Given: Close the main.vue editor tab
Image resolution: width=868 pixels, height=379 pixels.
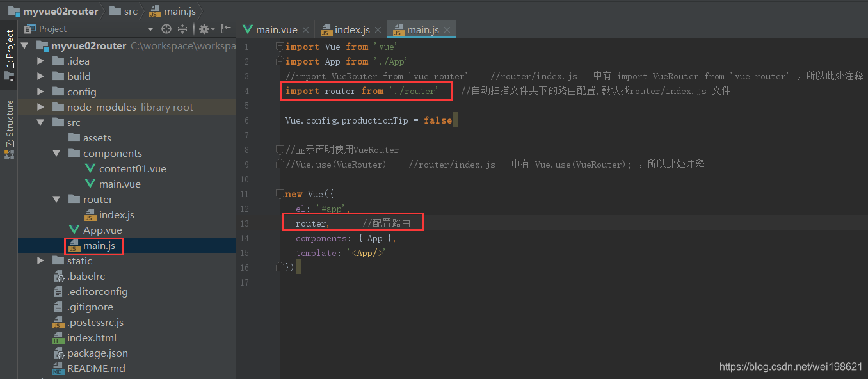Looking at the screenshot, I should [306, 29].
